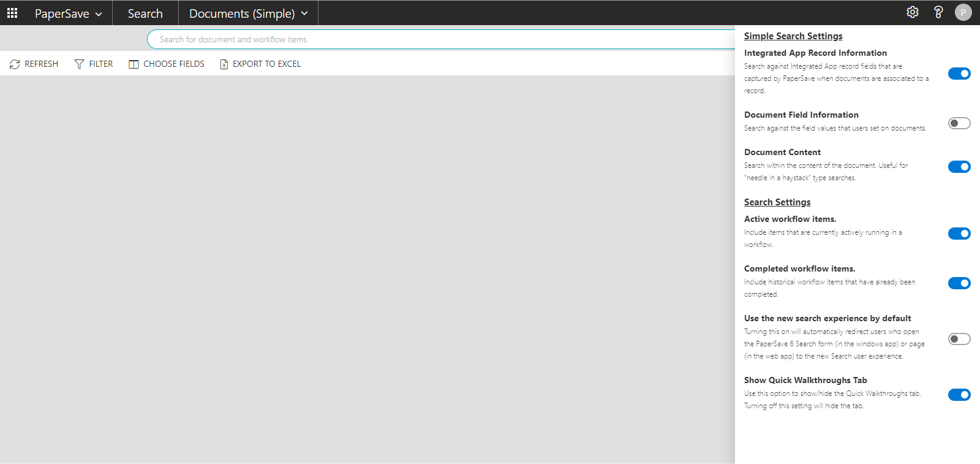
Task: Click the Choose Fields column icon
Action: 134,64
